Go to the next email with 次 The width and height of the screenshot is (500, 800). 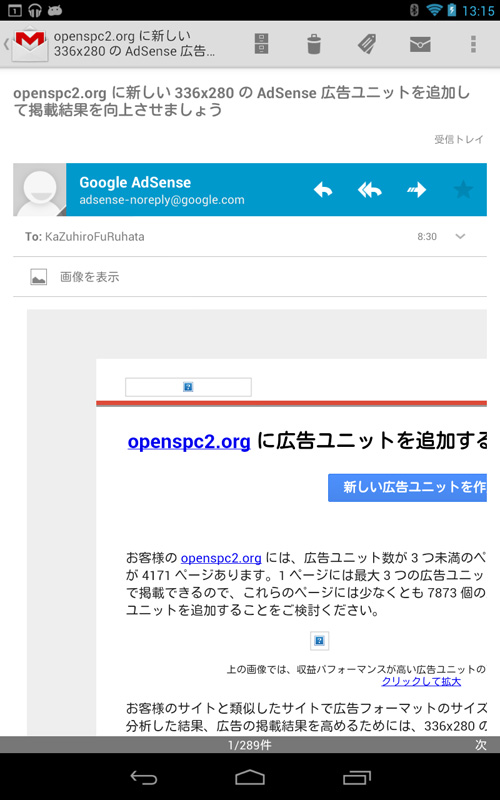click(481, 745)
